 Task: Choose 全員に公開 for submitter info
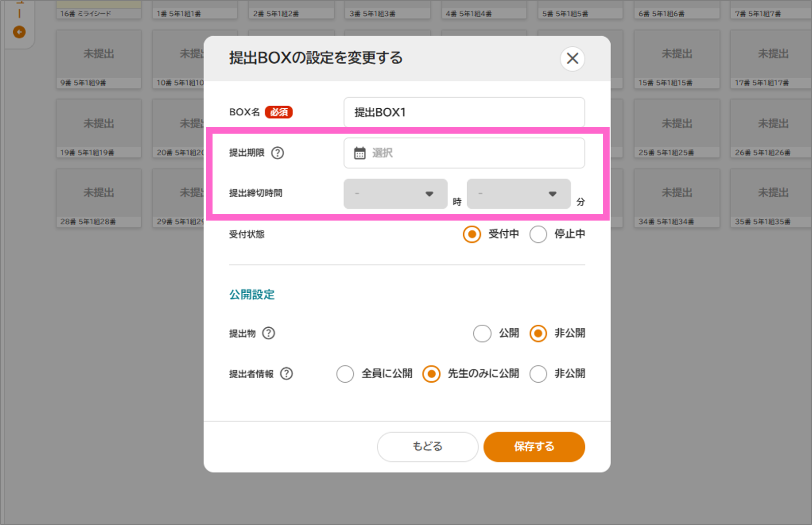pos(345,374)
